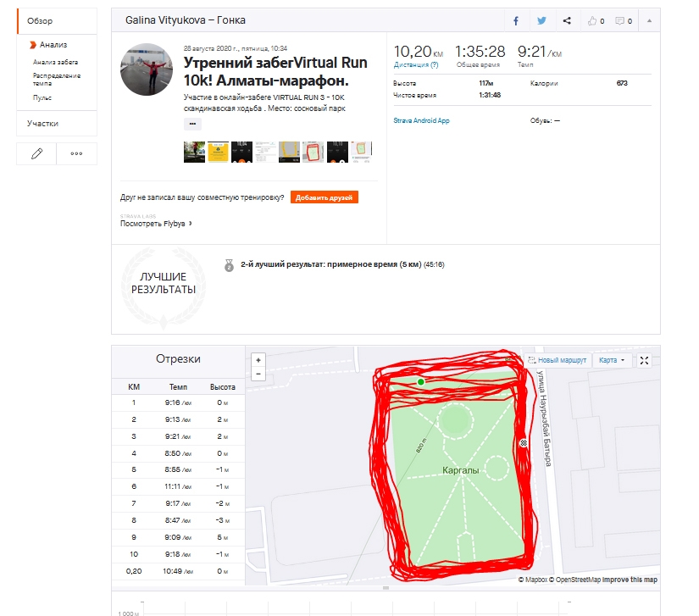The width and height of the screenshot is (699, 616).
Task: Open the share options icon
Action: tap(567, 20)
